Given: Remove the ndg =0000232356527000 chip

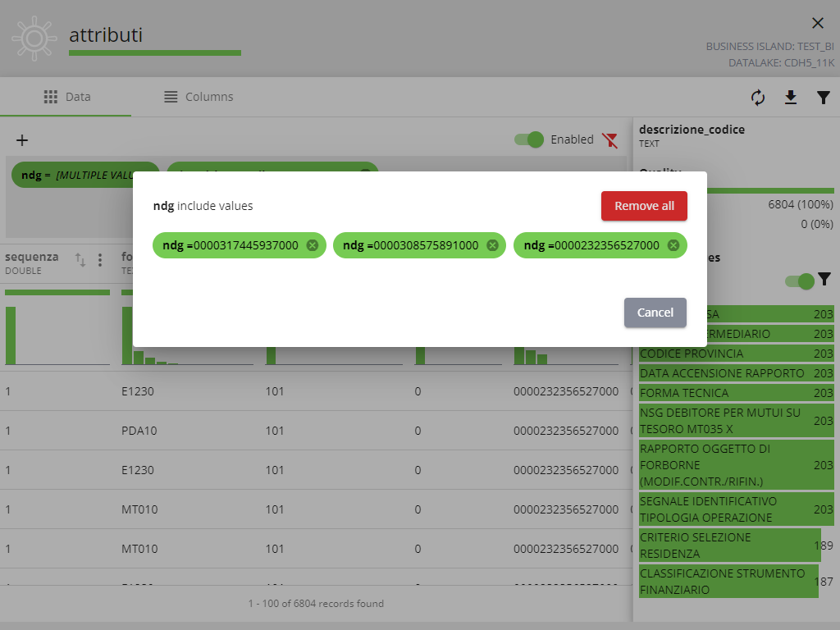Looking at the screenshot, I should click(x=673, y=245).
